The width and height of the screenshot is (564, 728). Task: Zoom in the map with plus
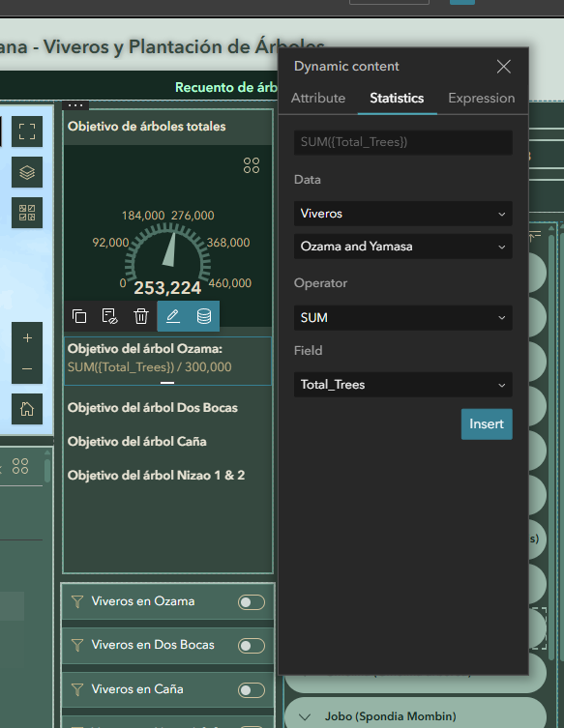click(x=27, y=337)
